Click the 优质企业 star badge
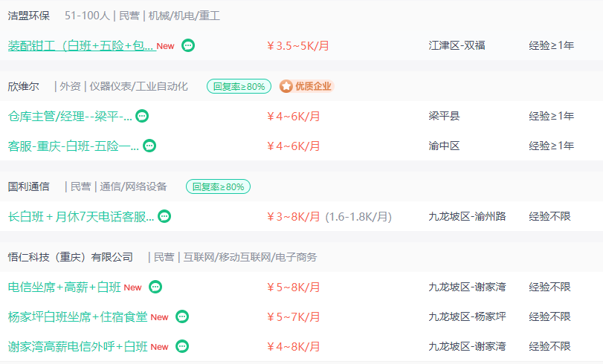 click(x=306, y=86)
